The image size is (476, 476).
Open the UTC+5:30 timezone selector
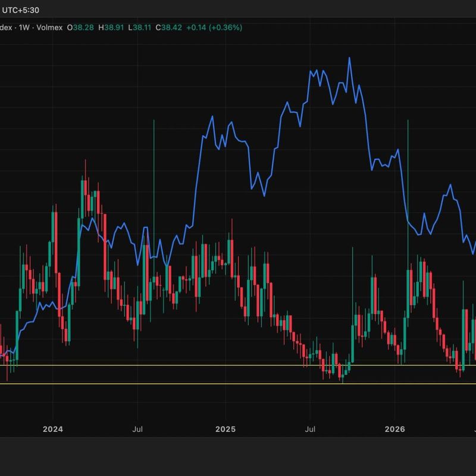pyautogui.click(x=20, y=10)
